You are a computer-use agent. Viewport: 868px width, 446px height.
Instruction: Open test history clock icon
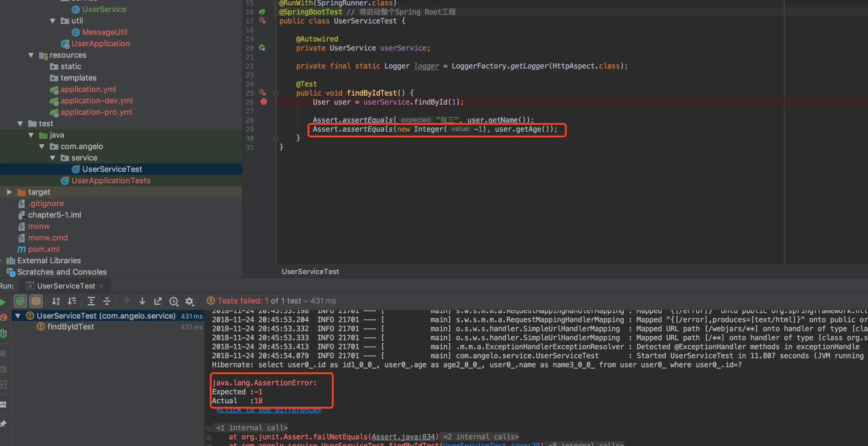click(174, 301)
